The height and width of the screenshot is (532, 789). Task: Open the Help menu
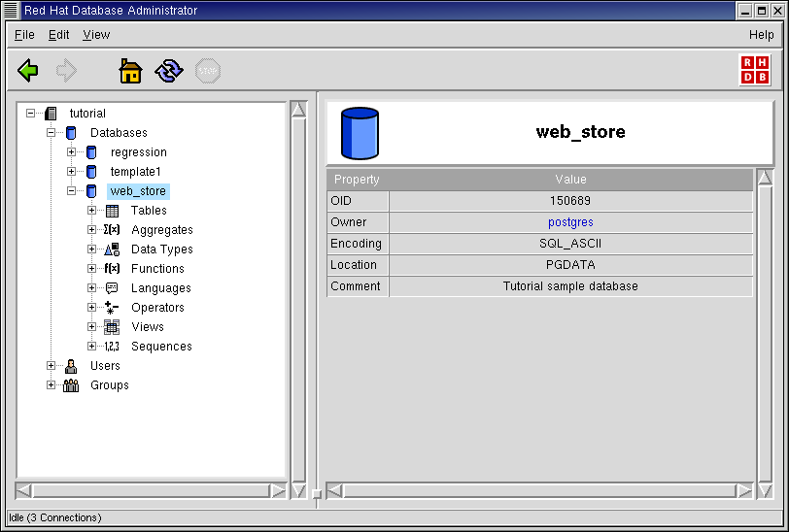pos(761,35)
